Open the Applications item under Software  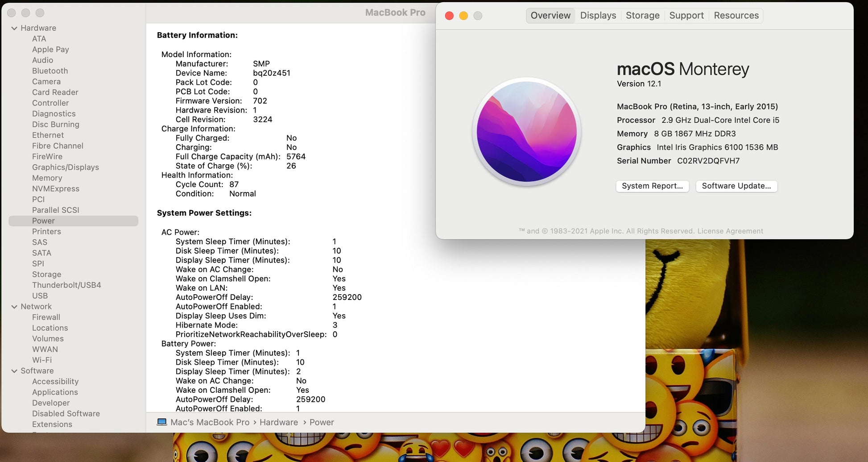pyautogui.click(x=55, y=392)
